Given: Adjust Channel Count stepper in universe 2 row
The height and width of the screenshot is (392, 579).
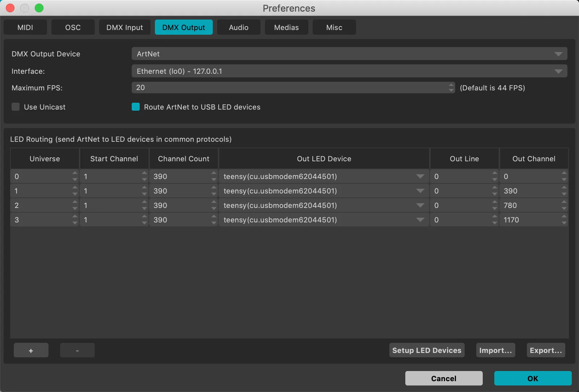Looking at the screenshot, I should click(x=214, y=205).
